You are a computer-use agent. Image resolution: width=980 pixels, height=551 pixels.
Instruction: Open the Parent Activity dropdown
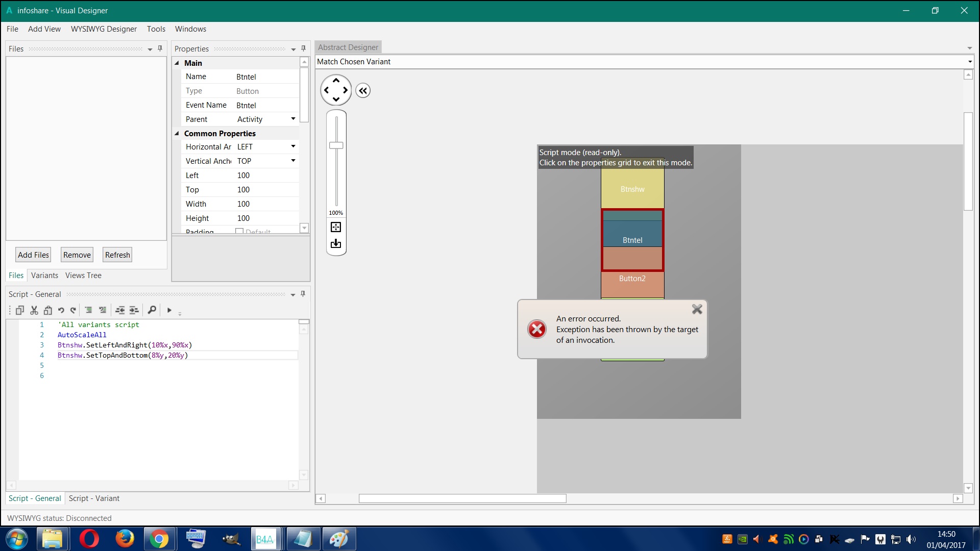293,119
